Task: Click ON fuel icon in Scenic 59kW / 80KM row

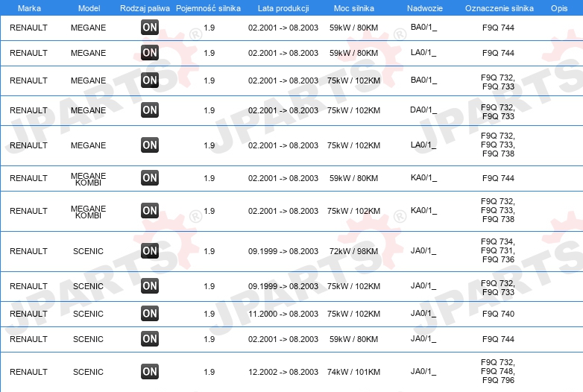Action: (x=150, y=338)
